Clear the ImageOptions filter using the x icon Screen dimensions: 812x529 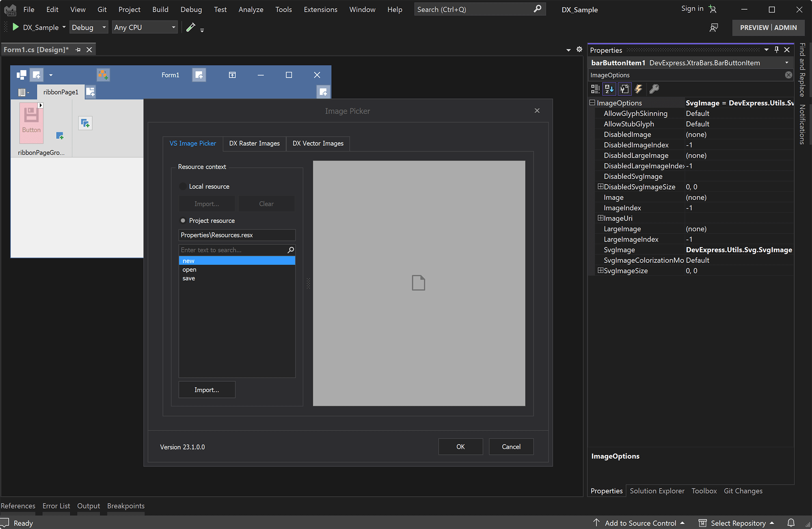(788, 75)
